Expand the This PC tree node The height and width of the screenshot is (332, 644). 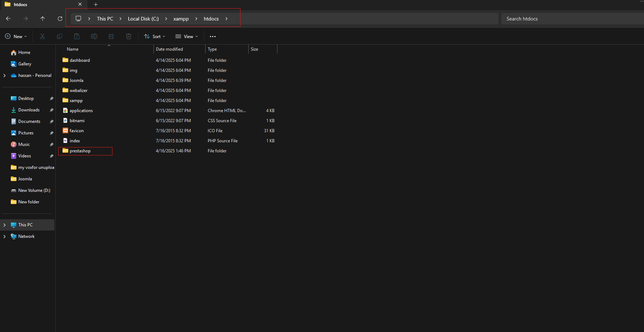click(4, 225)
